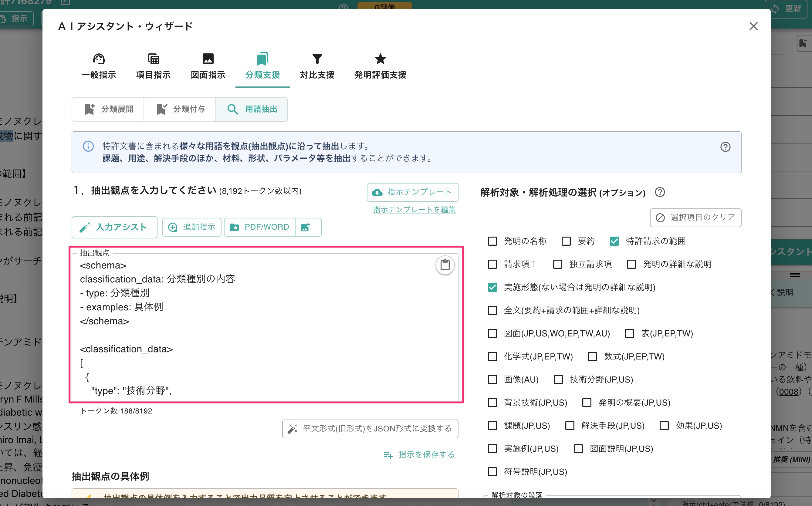Click the PDF/WORD upload button

point(260,227)
